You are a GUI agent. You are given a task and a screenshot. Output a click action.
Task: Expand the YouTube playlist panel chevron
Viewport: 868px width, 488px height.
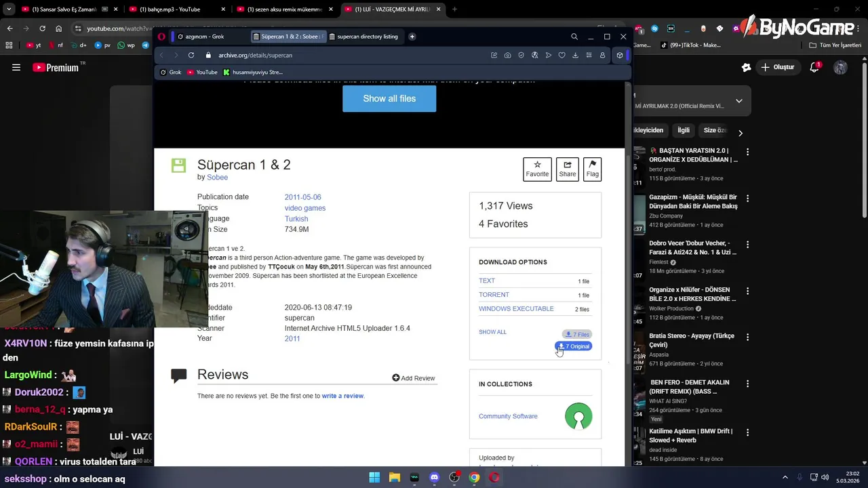pyautogui.click(x=739, y=101)
